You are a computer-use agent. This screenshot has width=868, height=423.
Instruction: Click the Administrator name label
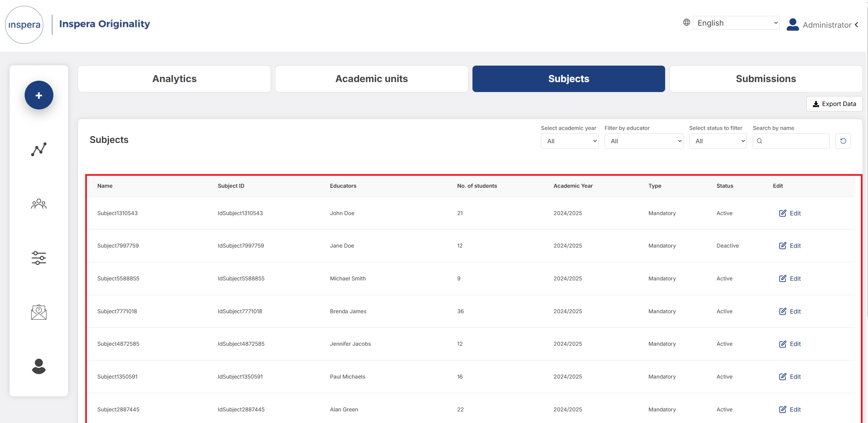tap(827, 25)
